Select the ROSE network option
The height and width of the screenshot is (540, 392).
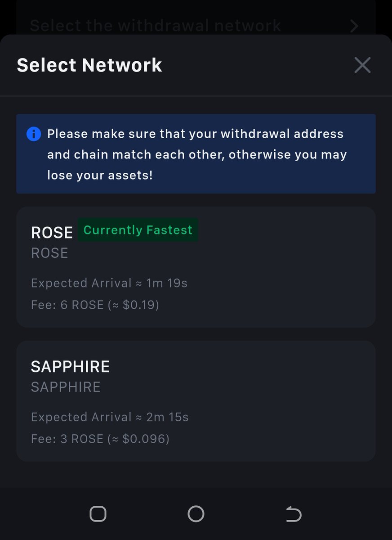click(196, 267)
